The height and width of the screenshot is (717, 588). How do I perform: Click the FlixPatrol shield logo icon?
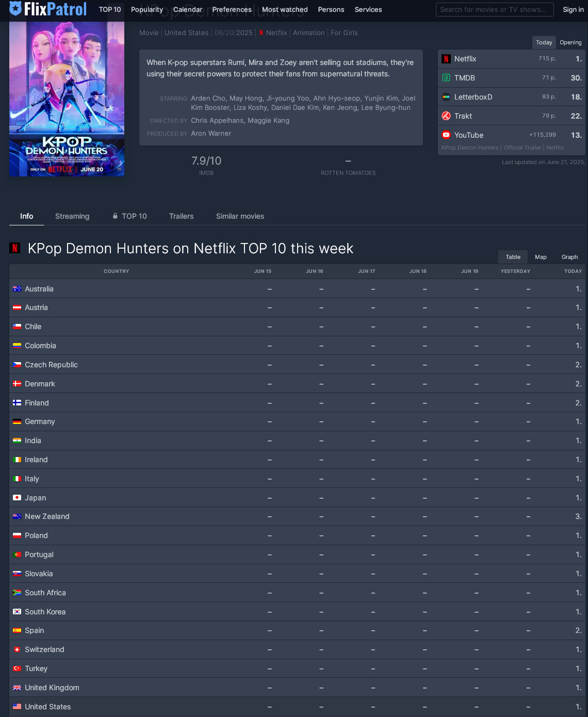tap(15, 8)
